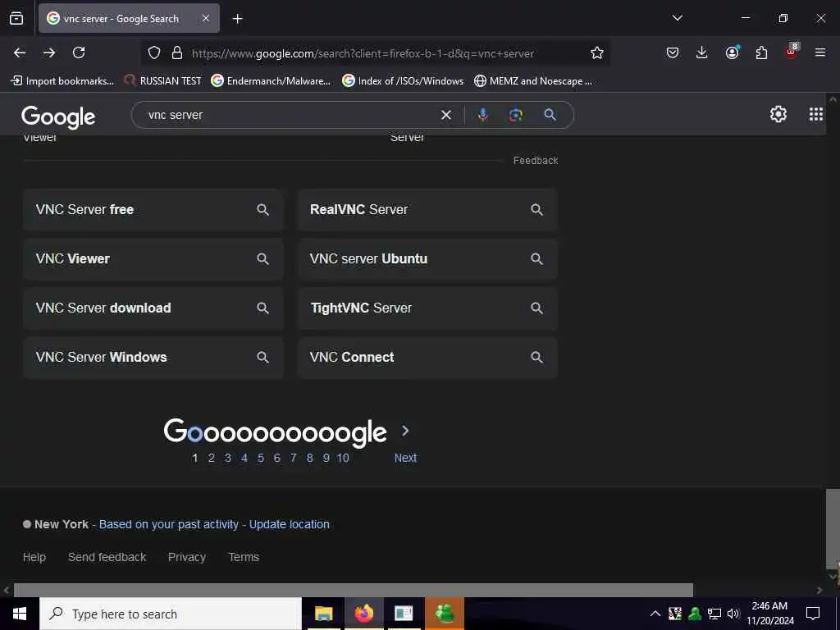Show site security via the padlock icon
Screen dimensions: 840x630
(177, 52)
